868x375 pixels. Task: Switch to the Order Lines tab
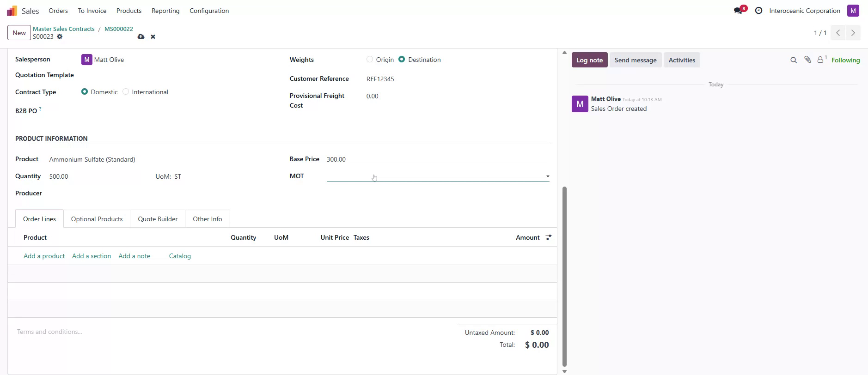[39, 219]
